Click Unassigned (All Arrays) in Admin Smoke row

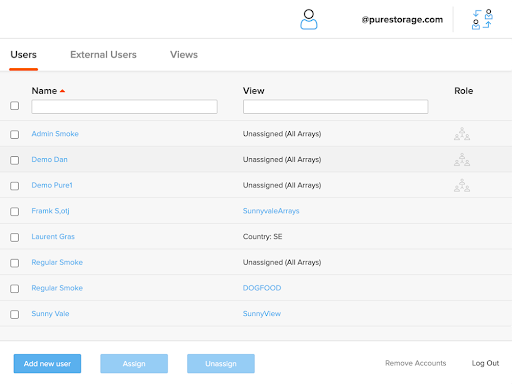[x=282, y=134]
